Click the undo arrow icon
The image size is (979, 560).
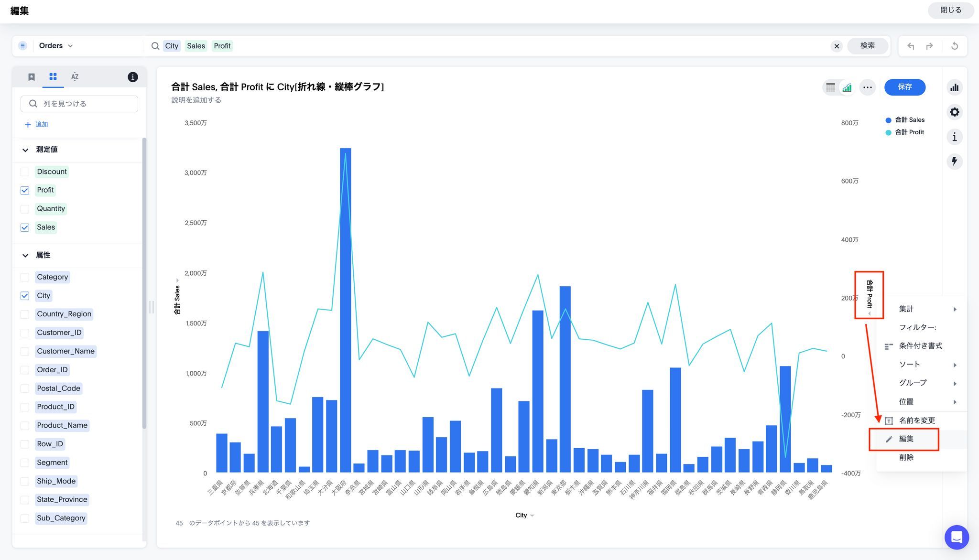click(x=911, y=46)
